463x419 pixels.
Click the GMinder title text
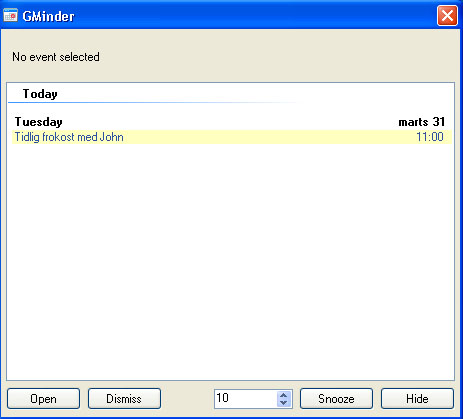point(48,16)
